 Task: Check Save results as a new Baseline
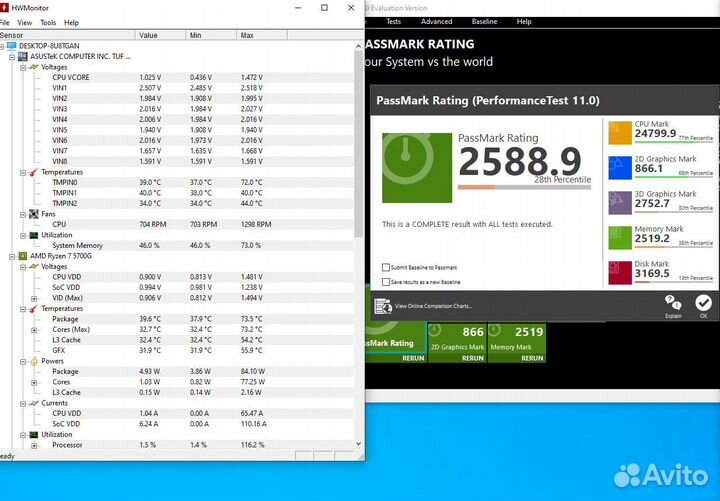(386, 282)
